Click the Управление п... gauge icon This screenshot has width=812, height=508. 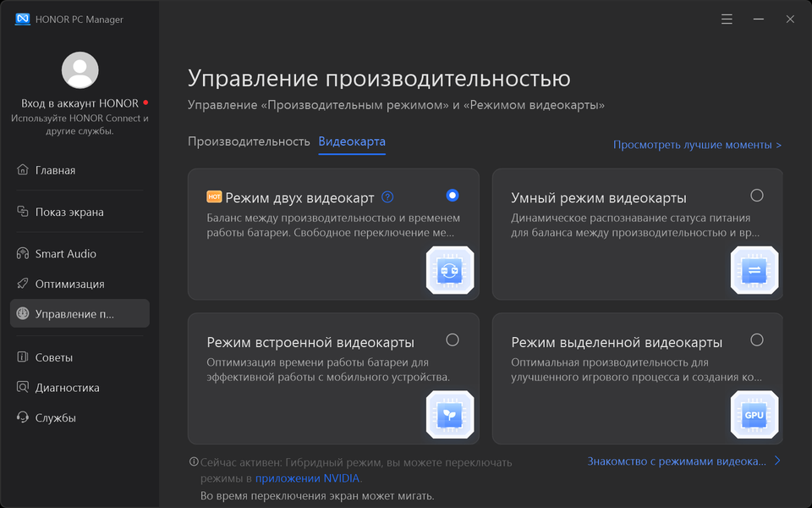click(22, 313)
